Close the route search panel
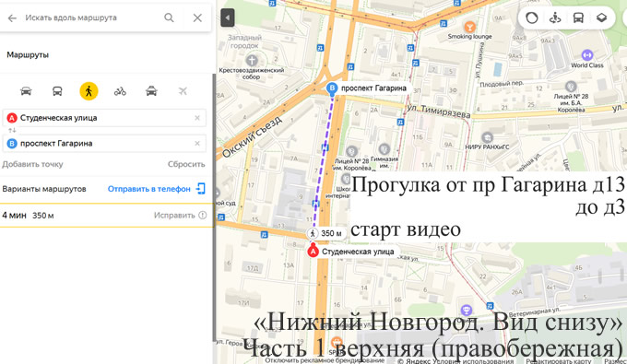The image size is (627, 364). [197, 18]
